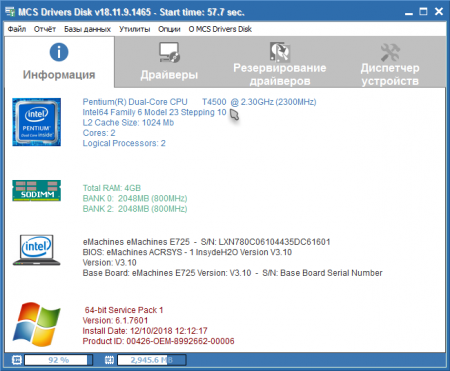Open the О MCS Drivers Disk menu
Viewport: 450px width, 371px height.
220,29
